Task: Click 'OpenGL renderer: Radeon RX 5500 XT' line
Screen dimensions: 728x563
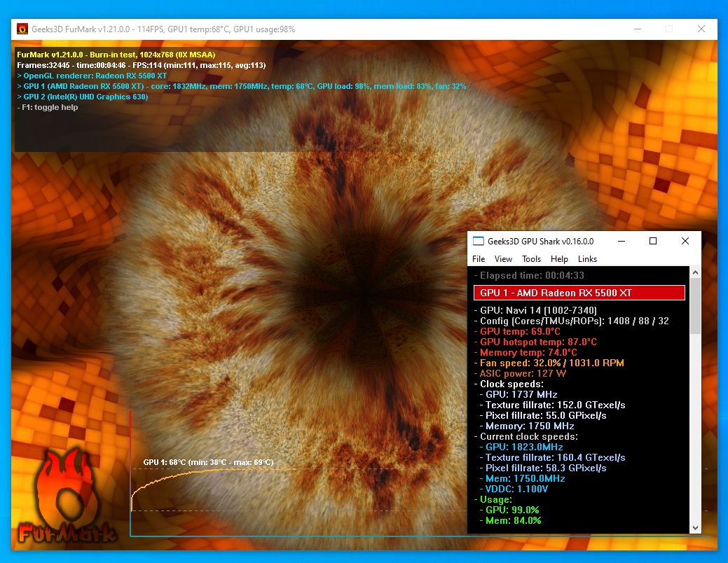Action: coord(92,76)
